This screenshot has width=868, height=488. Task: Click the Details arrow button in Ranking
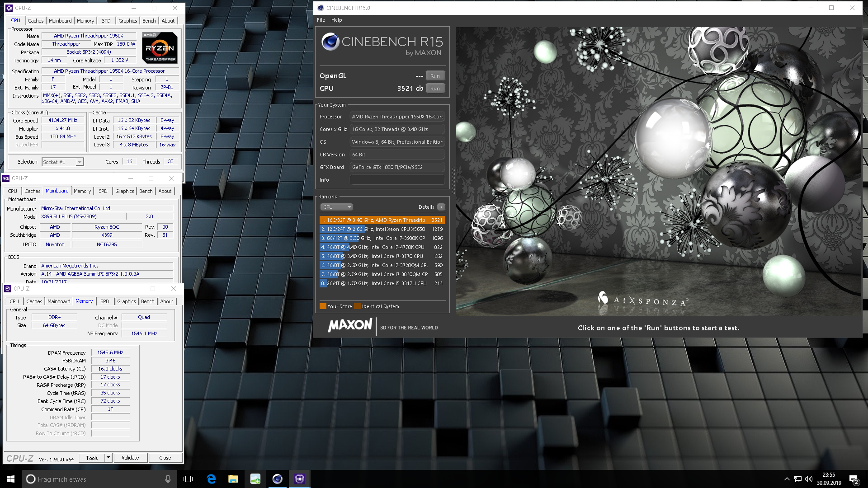(441, 207)
